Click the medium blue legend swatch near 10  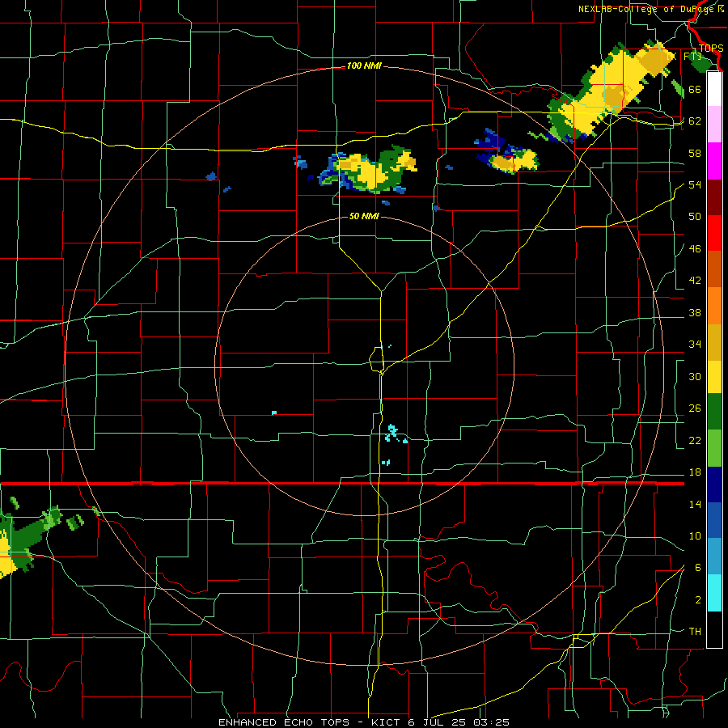(714, 520)
